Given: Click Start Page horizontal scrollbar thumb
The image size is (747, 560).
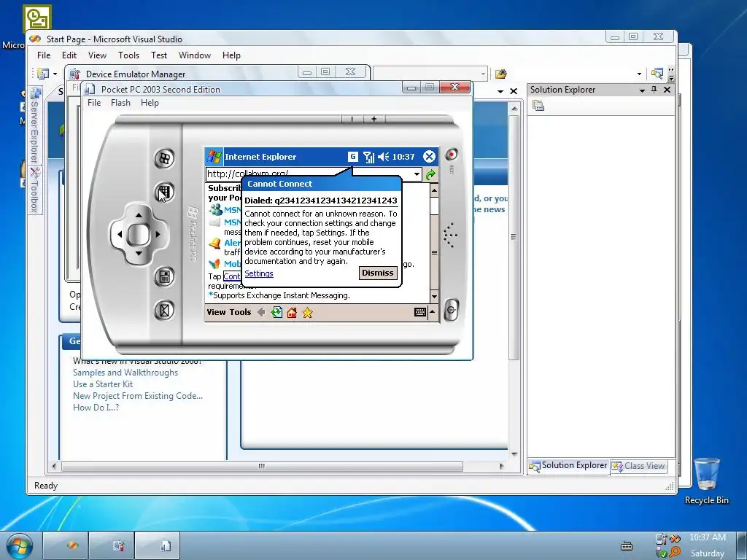Looking at the screenshot, I should click(262, 466).
